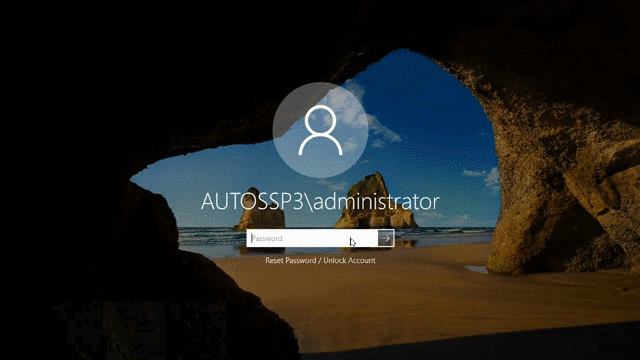Open the Reset Password / Unlock Account link

pyautogui.click(x=320, y=260)
